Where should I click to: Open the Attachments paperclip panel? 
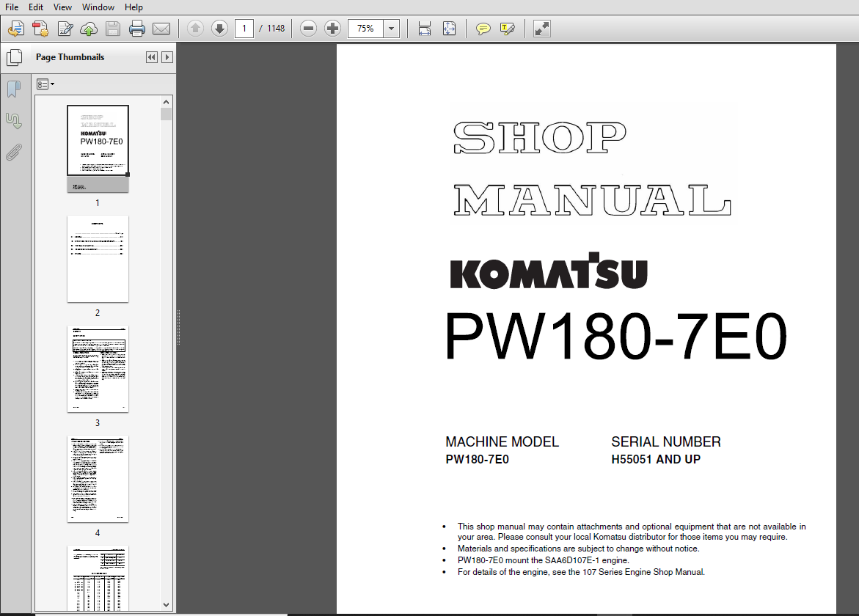pyautogui.click(x=14, y=153)
